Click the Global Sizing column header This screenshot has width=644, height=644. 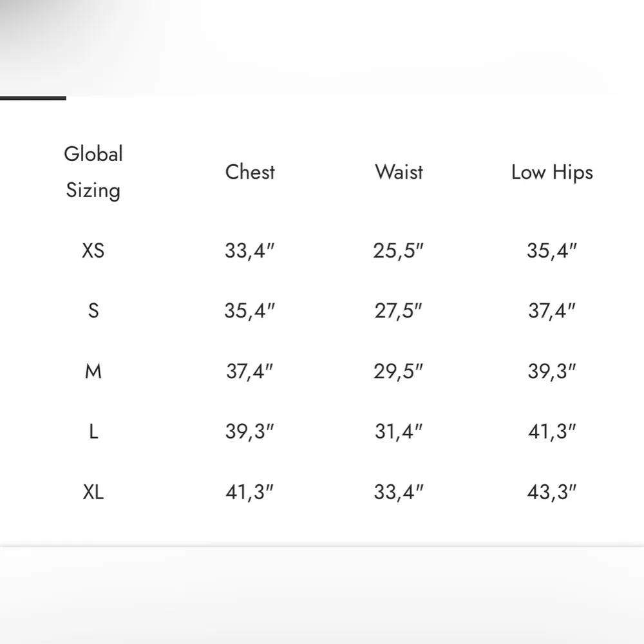(93, 172)
